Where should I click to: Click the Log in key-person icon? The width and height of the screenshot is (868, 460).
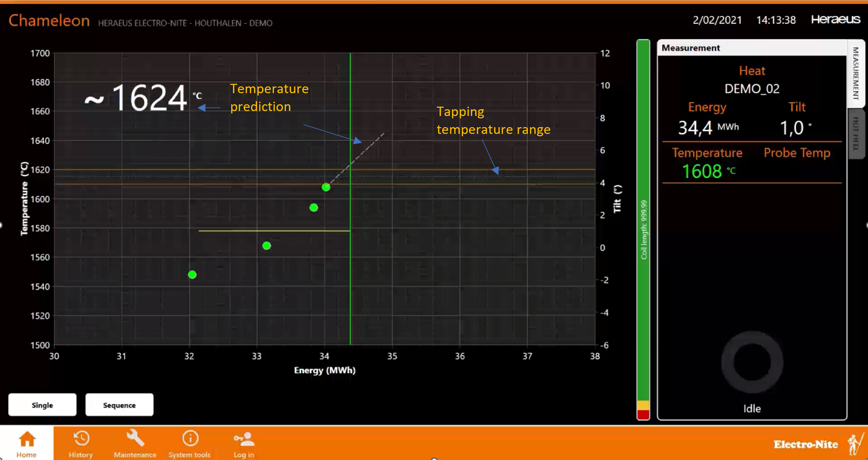244,438
